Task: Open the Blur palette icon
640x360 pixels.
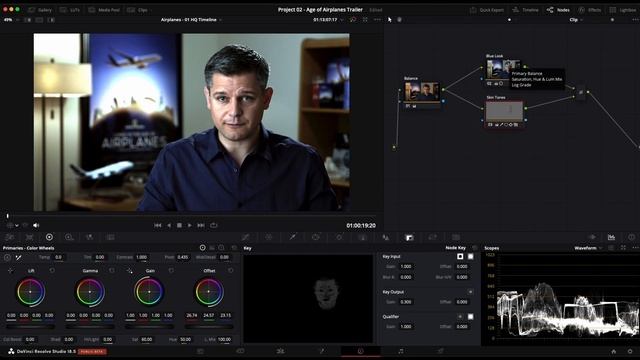Action: point(385,237)
